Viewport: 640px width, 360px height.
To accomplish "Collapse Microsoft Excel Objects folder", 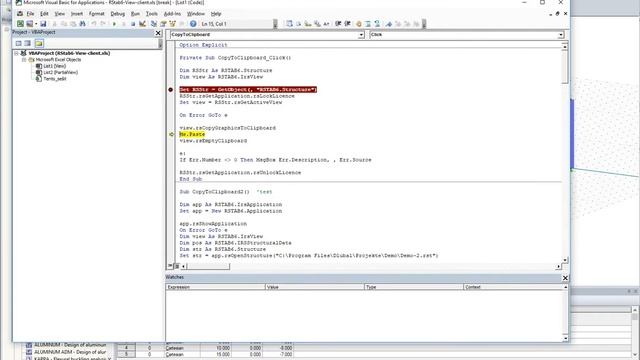I will [24, 60].
